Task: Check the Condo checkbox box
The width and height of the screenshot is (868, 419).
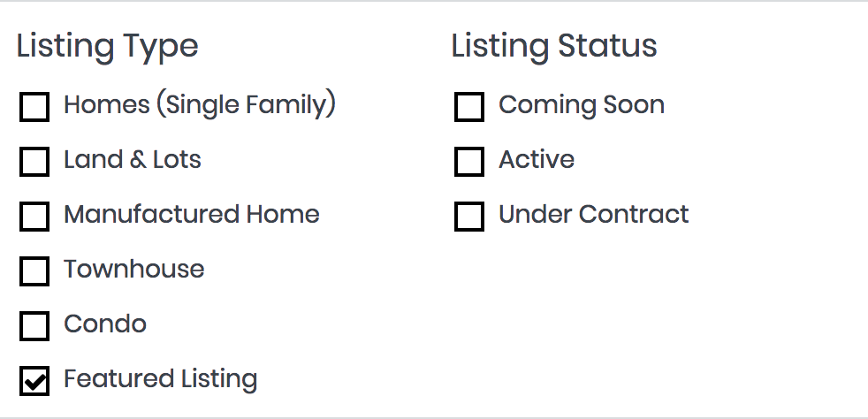Action: (34, 326)
